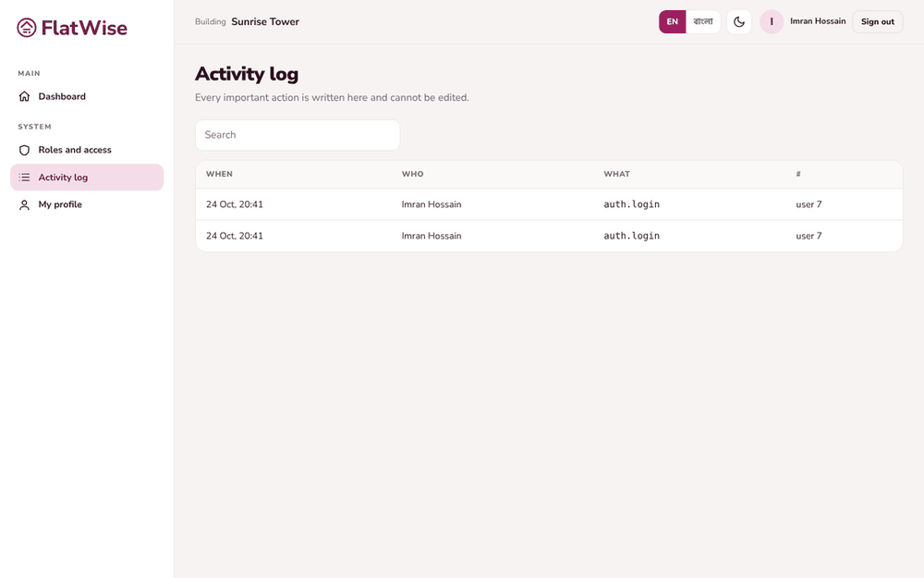Switch the language to Bangla
The image size is (924, 578).
pyautogui.click(x=703, y=22)
